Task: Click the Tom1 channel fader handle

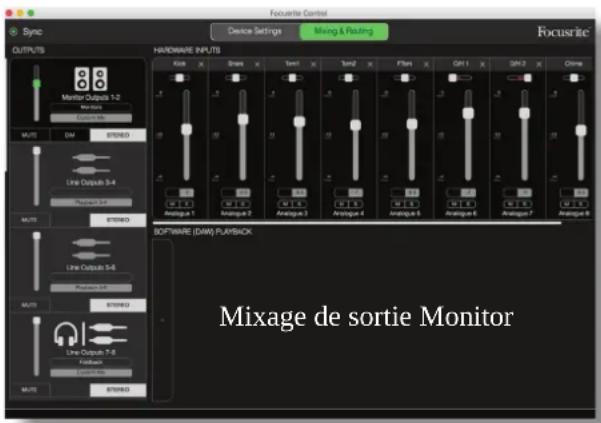Action: click(299, 121)
